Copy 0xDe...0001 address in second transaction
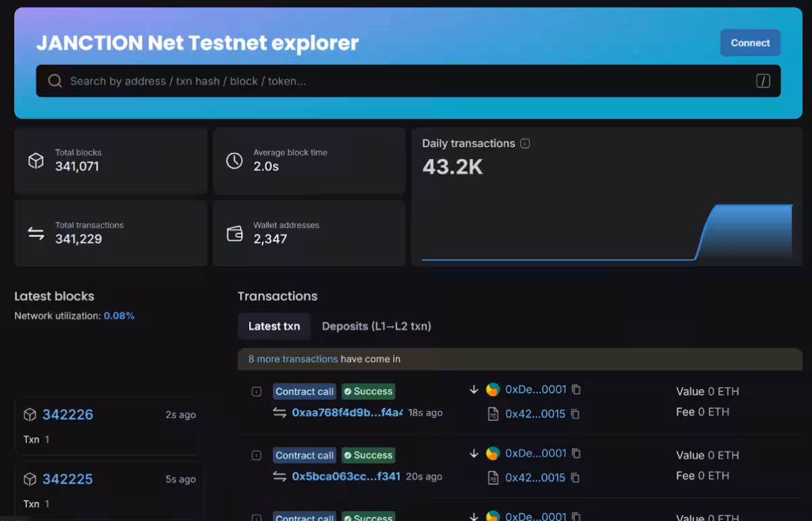This screenshot has width=812, height=521. click(x=576, y=453)
